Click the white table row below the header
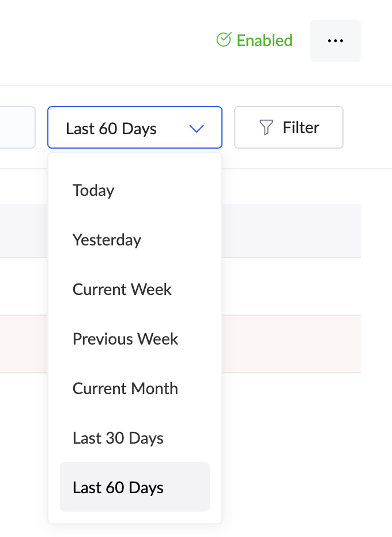The image size is (392, 537). click(291, 286)
